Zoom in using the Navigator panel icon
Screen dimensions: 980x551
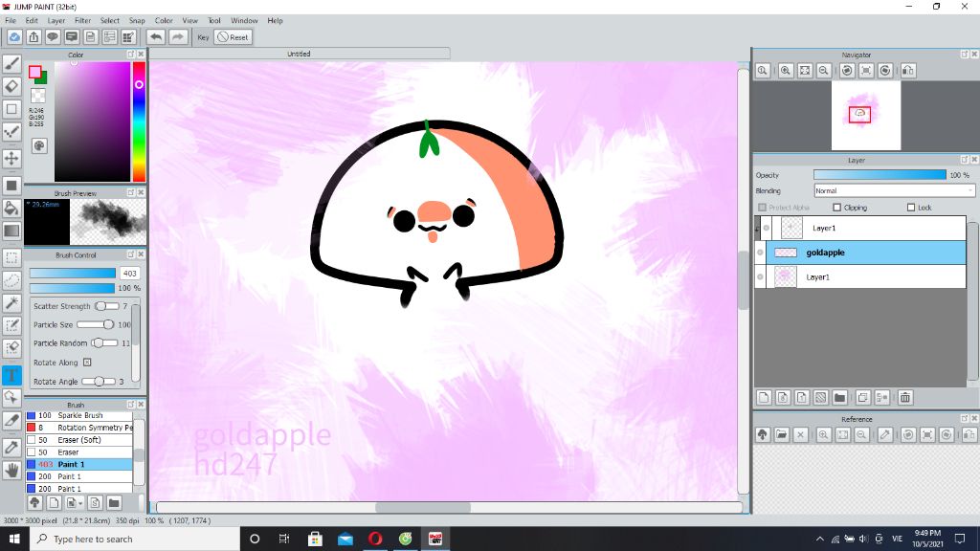point(786,71)
